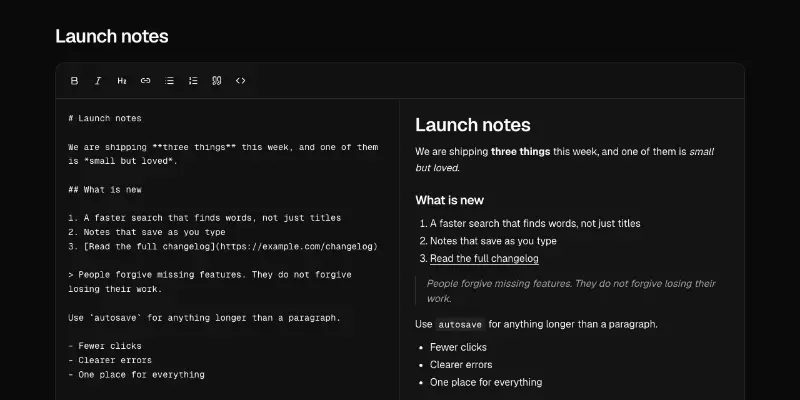Insert a bulleted list

click(x=169, y=81)
